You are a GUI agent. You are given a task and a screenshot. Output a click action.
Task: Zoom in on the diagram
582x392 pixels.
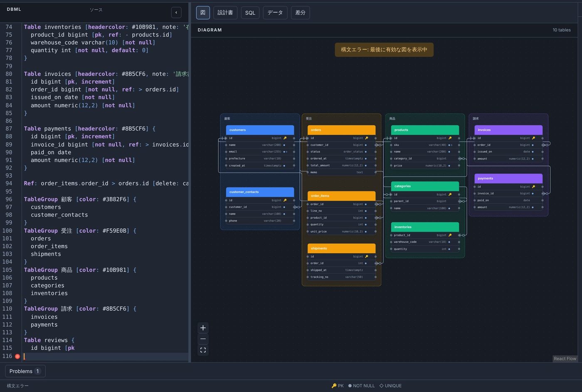tap(203, 328)
